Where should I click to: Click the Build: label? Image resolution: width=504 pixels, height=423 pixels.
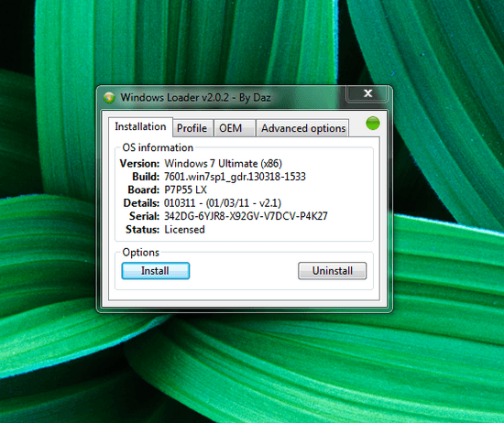pos(146,177)
